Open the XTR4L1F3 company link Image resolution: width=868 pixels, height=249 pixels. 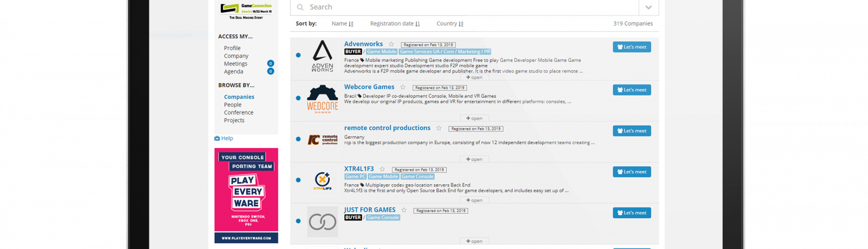pyautogui.click(x=359, y=169)
